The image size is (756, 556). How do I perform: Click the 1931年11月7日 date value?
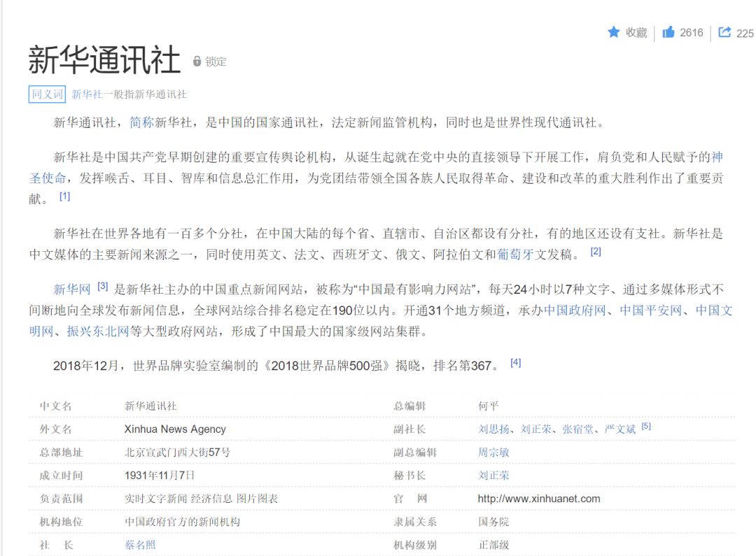coord(160,475)
